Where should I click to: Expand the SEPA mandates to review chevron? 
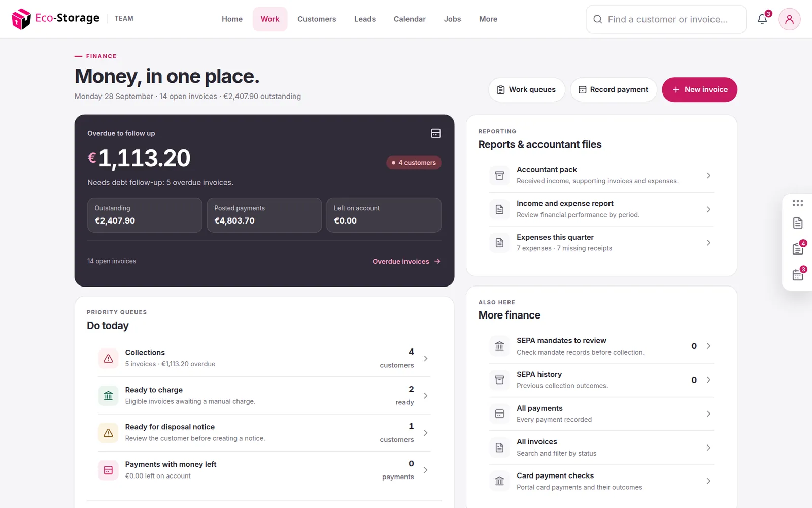[x=708, y=346]
